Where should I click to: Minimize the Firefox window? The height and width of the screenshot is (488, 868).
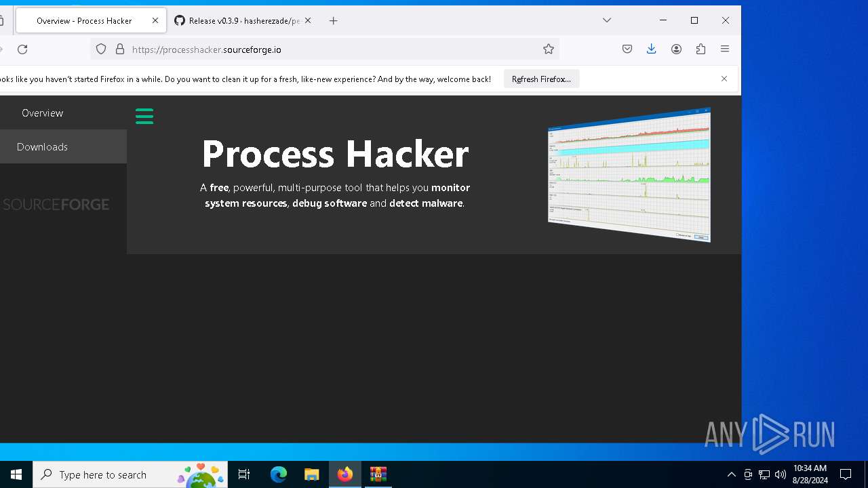[x=663, y=20]
